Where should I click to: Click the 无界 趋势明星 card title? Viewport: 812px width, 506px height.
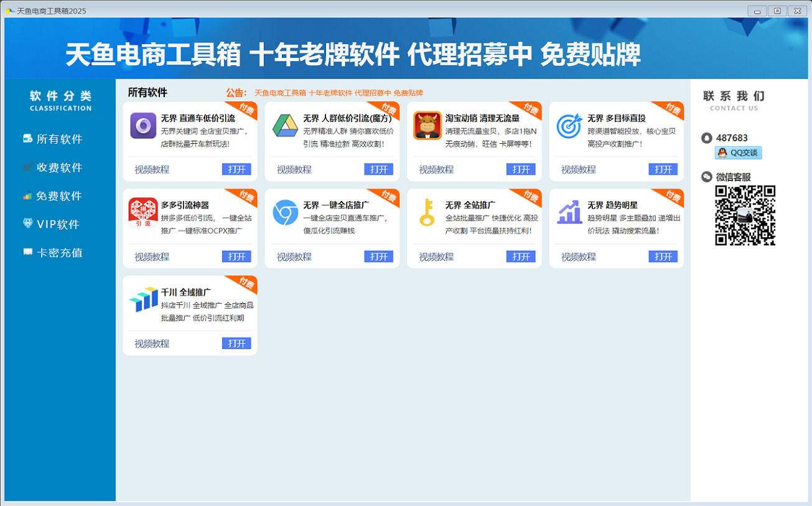point(613,205)
